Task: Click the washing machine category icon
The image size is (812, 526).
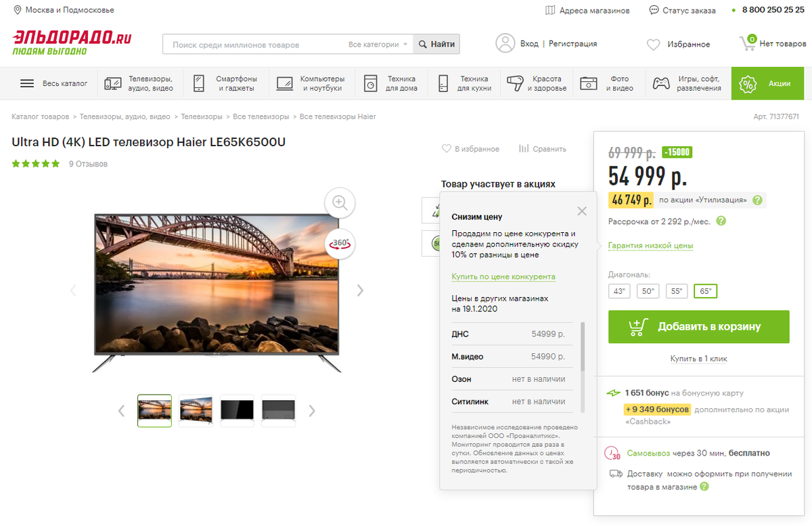Action: click(x=370, y=83)
